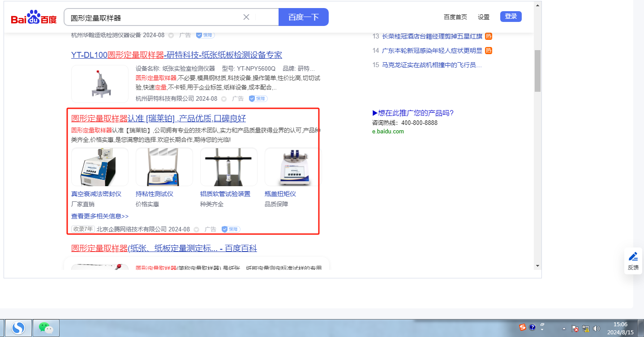Click 保障 badge beside 北京企腾网络技术有限公司
This screenshot has width=644, height=337.
[x=231, y=229]
